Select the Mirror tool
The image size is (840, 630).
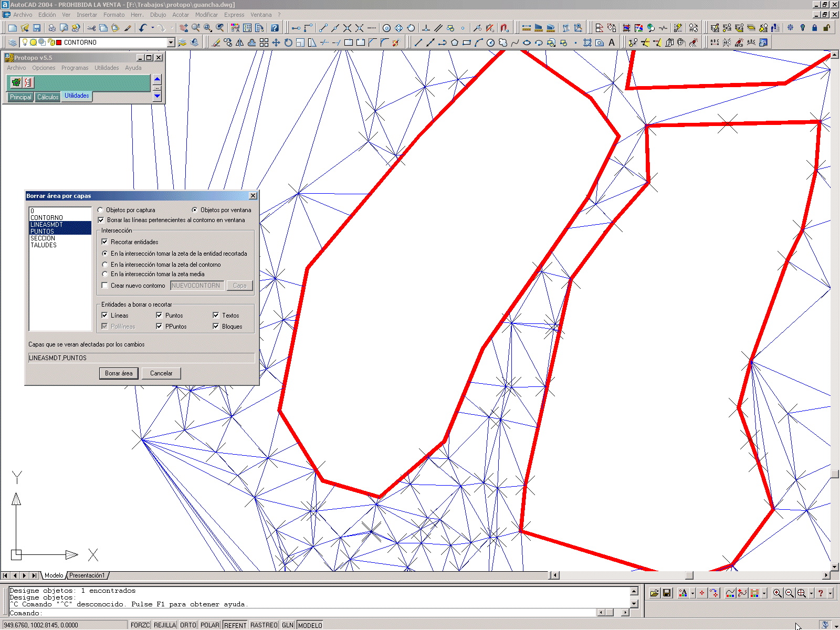point(240,43)
